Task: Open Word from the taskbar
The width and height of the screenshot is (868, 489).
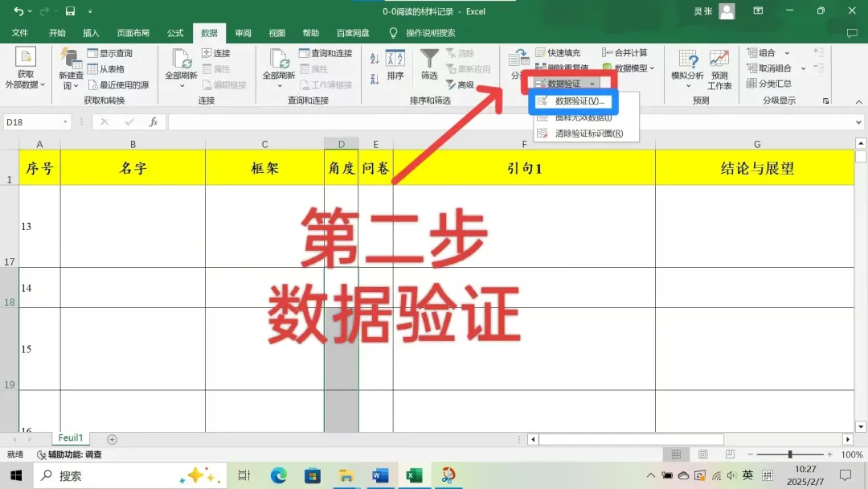Action: (380, 475)
